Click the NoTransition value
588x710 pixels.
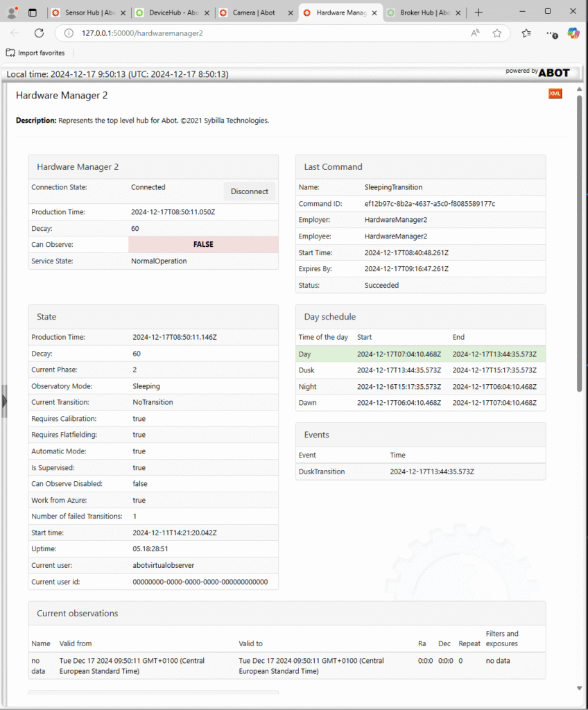[x=153, y=402]
